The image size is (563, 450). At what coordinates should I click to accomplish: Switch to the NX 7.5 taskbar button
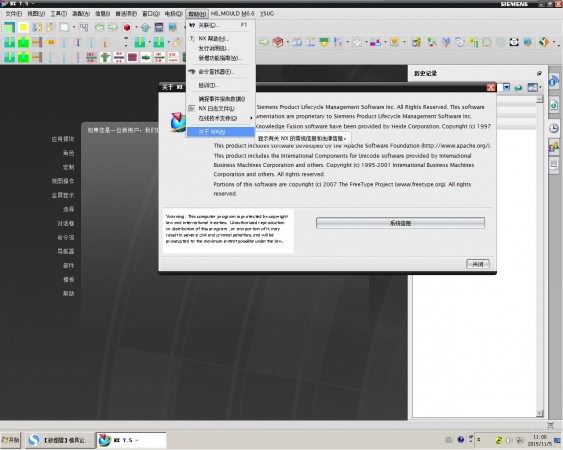(x=131, y=440)
